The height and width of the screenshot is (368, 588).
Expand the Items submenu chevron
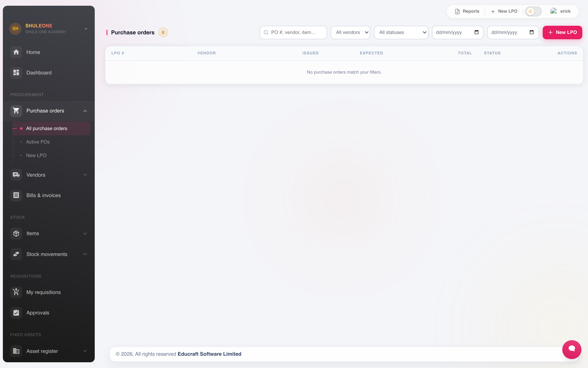pyautogui.click(x=85, y=233)
